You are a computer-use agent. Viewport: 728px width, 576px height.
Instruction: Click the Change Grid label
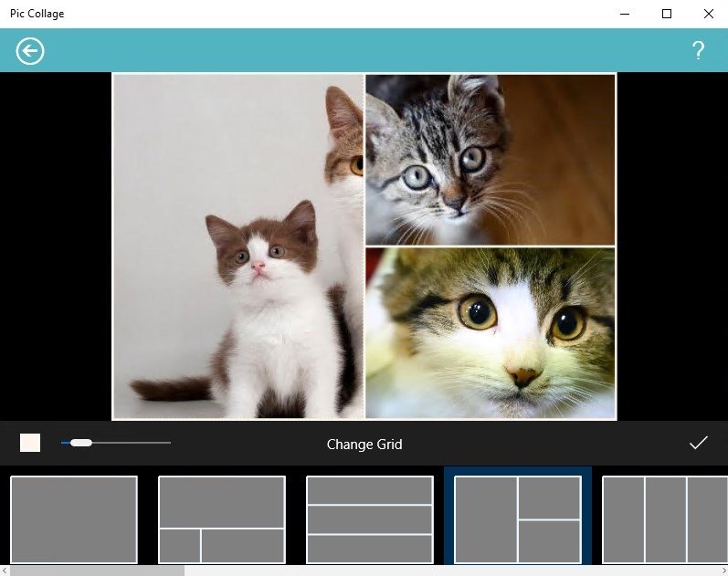pyautogui.click(x=364, y=445)
